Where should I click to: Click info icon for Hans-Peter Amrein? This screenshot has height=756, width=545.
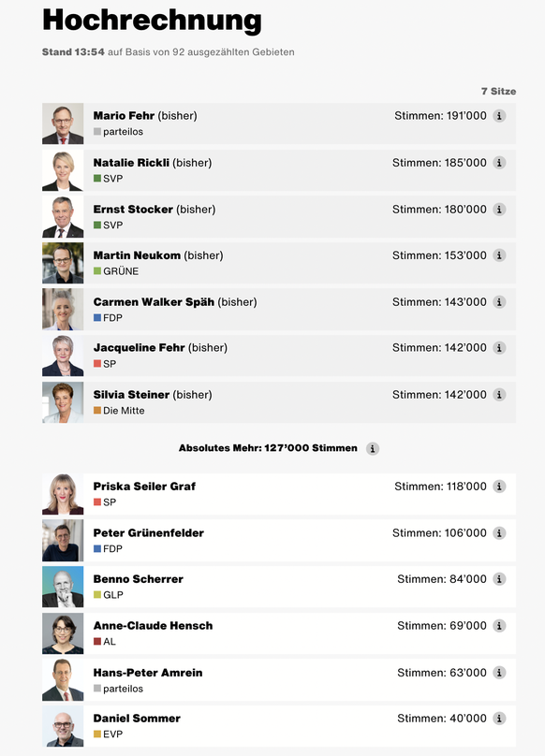(499, 673)
